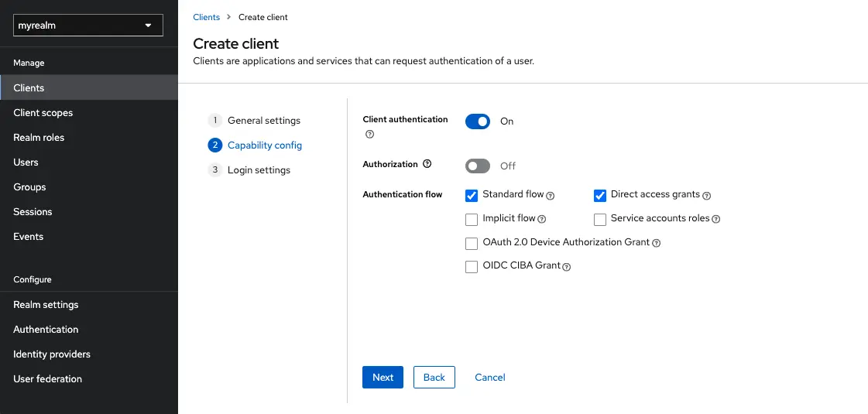Image resolution: width=868 pixels, height=414 pixels.
Task: Go to Clients in the sidebar
Action: click(88, 88)
